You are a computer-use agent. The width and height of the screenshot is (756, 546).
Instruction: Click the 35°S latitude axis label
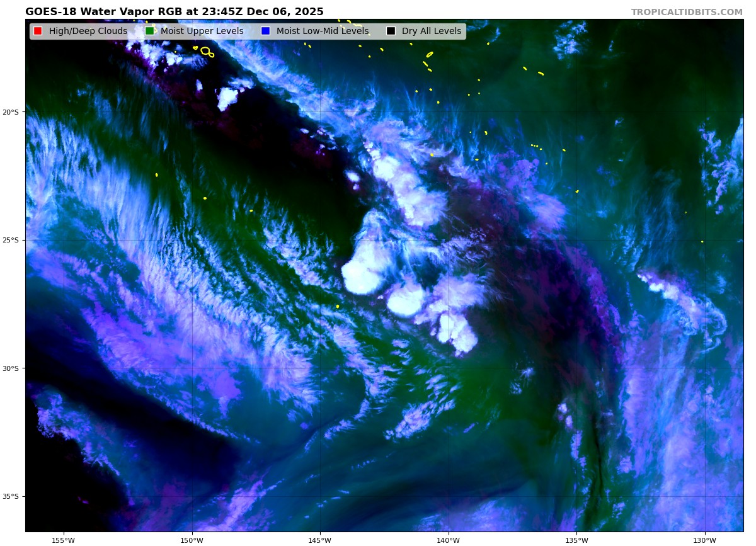point(11,496)
